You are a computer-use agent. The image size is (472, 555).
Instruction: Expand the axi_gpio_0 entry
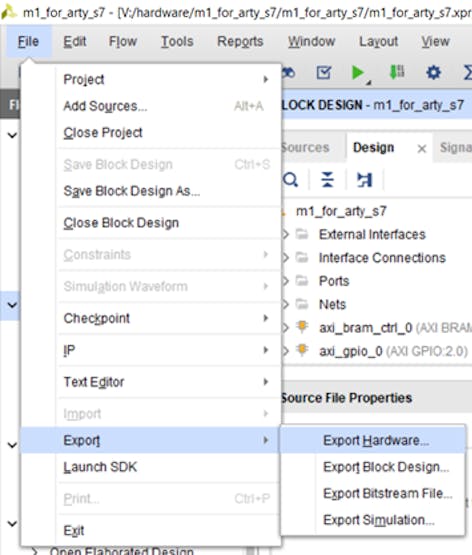click(x=286, y=351)
